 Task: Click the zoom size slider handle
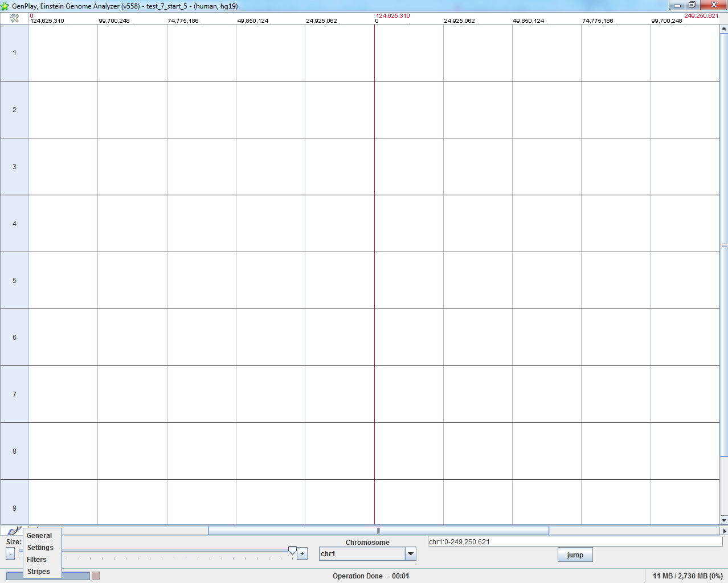pos(292,551)
